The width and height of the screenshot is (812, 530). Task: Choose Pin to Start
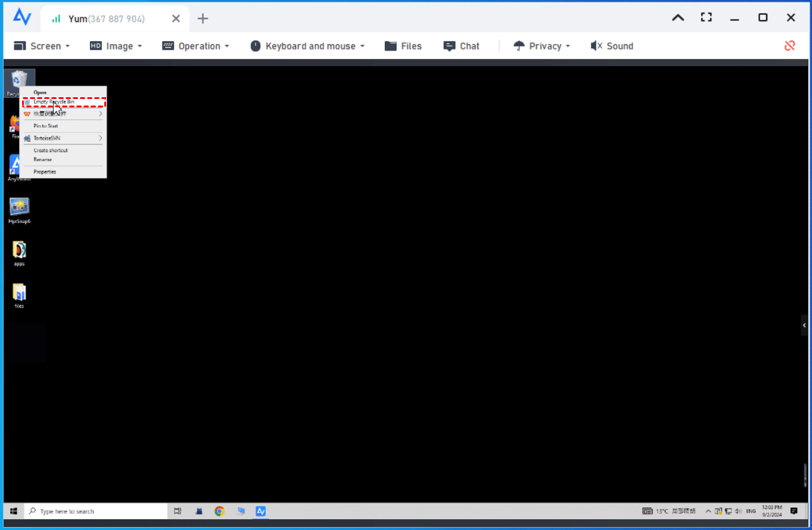click(x=63, y=126)
